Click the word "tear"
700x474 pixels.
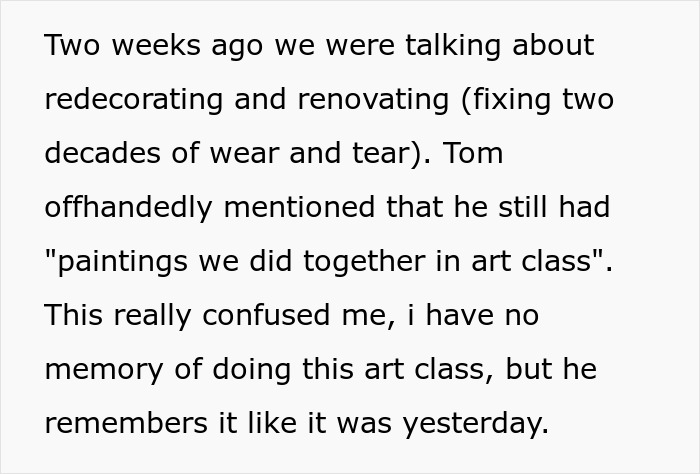point(382,154)
